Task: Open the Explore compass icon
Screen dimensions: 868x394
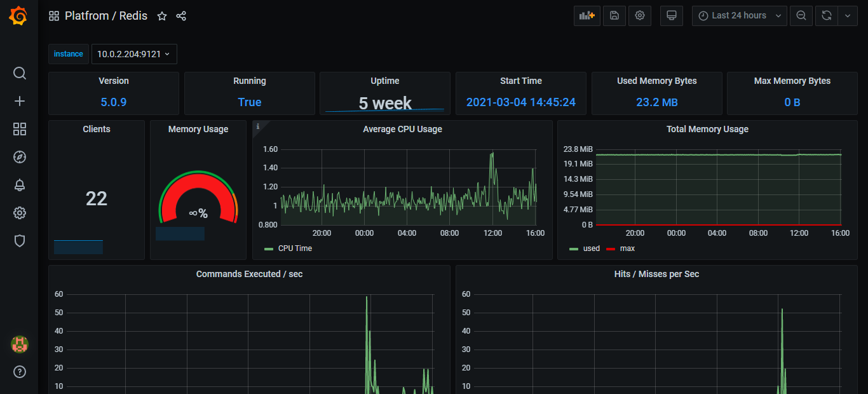Action: [20, 157]
